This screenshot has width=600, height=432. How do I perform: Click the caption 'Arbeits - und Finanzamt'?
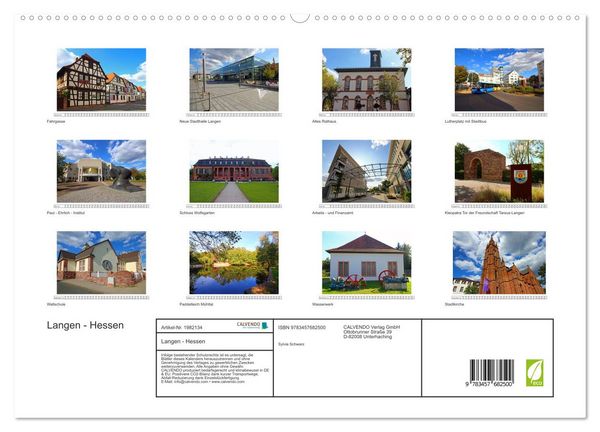[x=333, y=213]
